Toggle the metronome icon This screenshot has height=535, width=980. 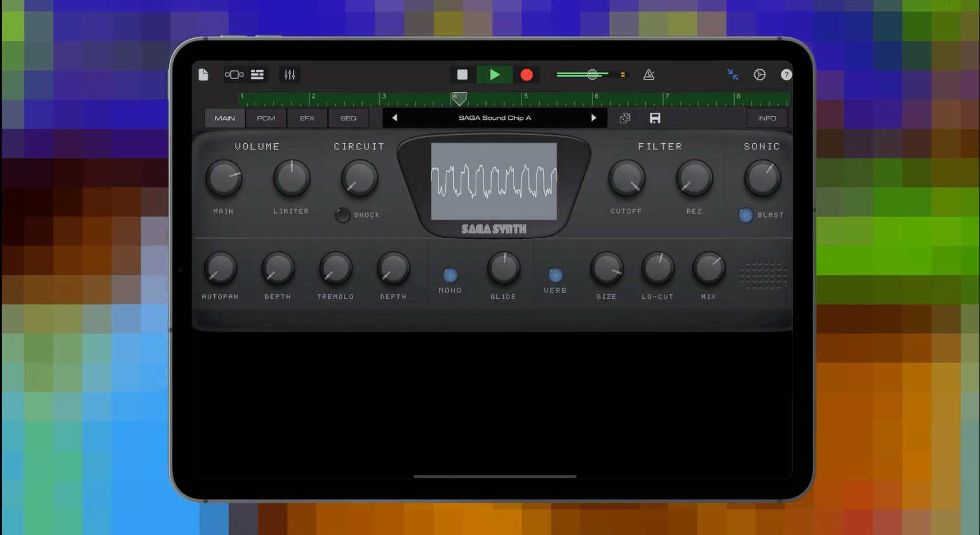click(649, 74)
